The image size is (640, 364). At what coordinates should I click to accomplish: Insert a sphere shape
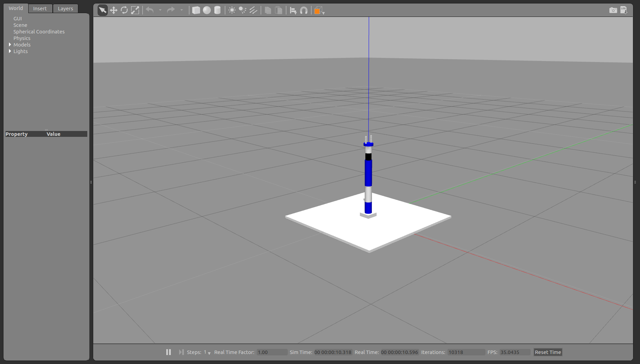pyautogui.click(x=207, y=10)
